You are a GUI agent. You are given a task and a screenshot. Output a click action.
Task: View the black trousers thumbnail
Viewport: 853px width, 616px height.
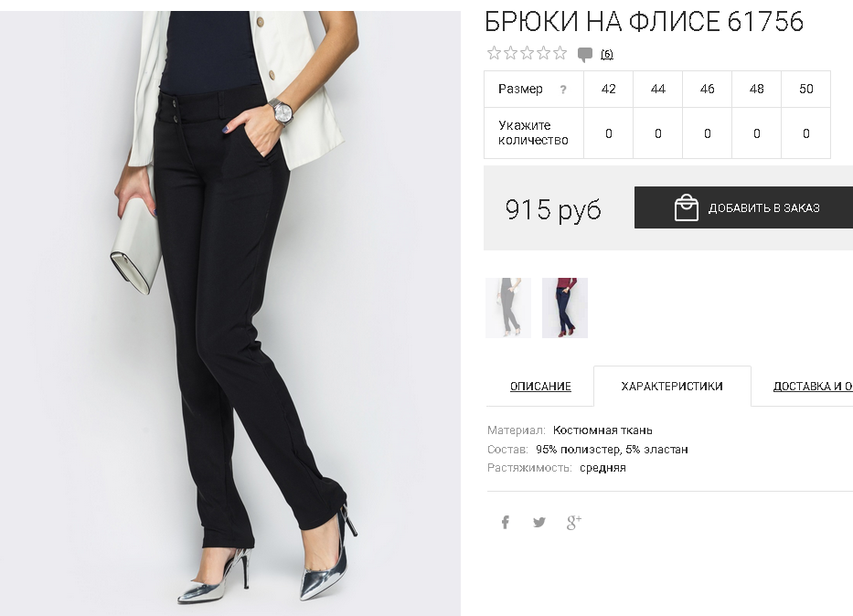(x=508, y=308)
